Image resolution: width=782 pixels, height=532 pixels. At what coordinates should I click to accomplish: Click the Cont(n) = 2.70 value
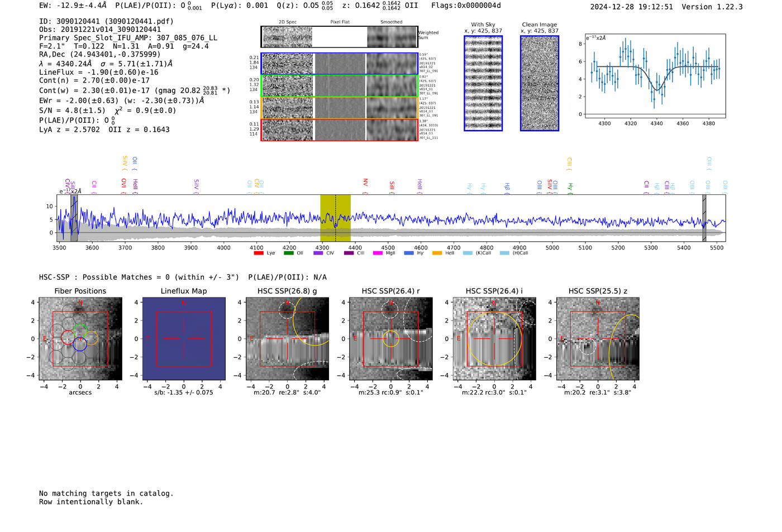(x=94, y=80)
